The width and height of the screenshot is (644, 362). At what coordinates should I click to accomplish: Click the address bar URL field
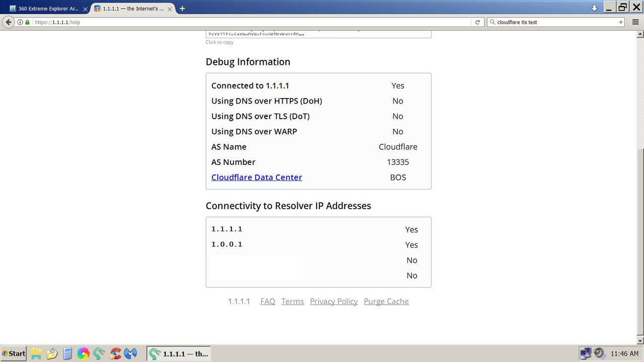(252, 22)
